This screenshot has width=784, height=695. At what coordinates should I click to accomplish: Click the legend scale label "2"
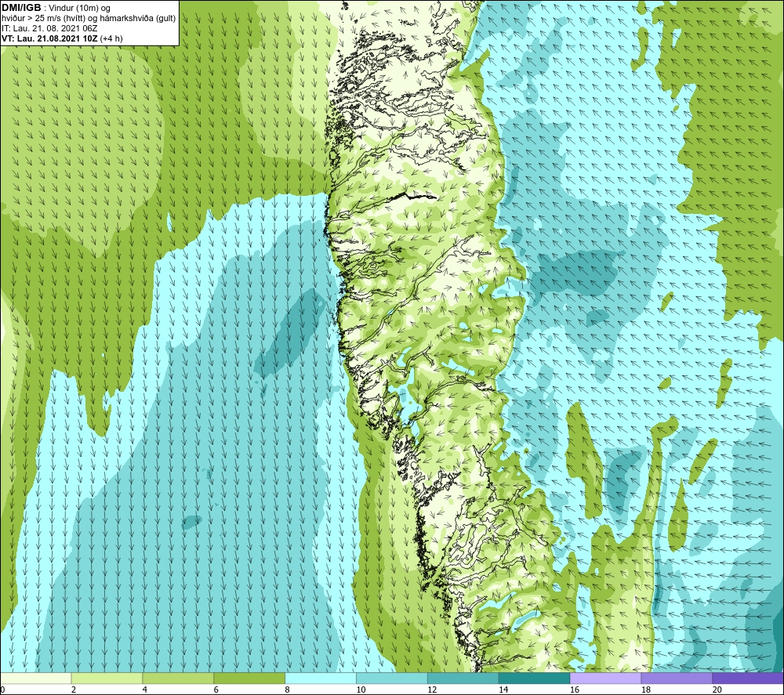(74, 690)
